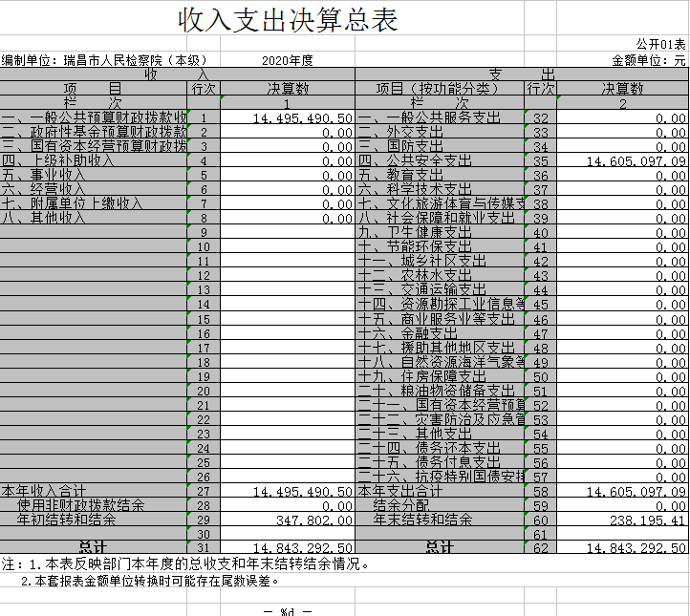Select the 十六、金融支出 cell
The width and height of the screenshot is (690, 616).
440,333
